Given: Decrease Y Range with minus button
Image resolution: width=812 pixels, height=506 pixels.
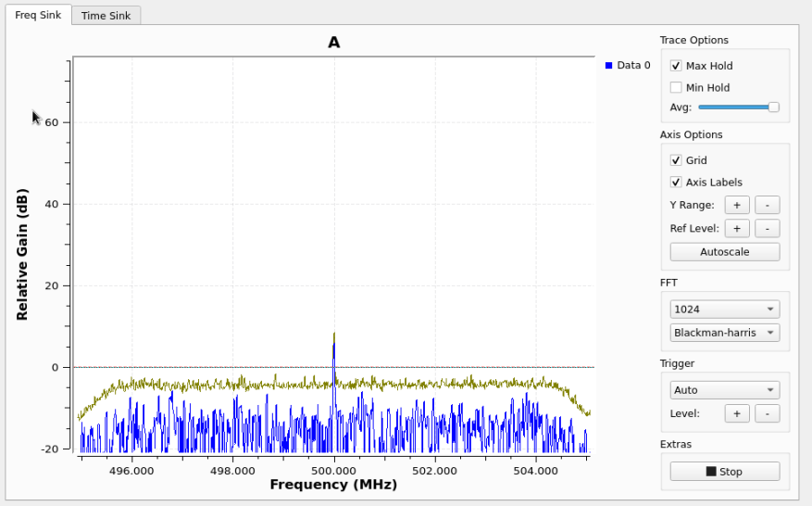Looking at the screenshot, I should point(768,205).
